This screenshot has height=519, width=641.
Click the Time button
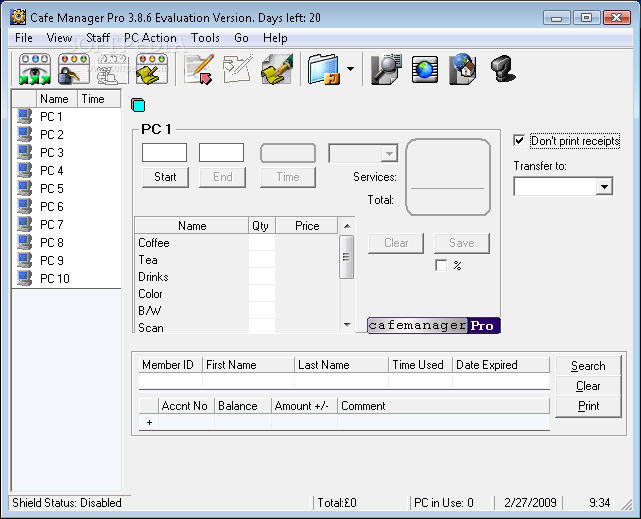coord(288,177)
